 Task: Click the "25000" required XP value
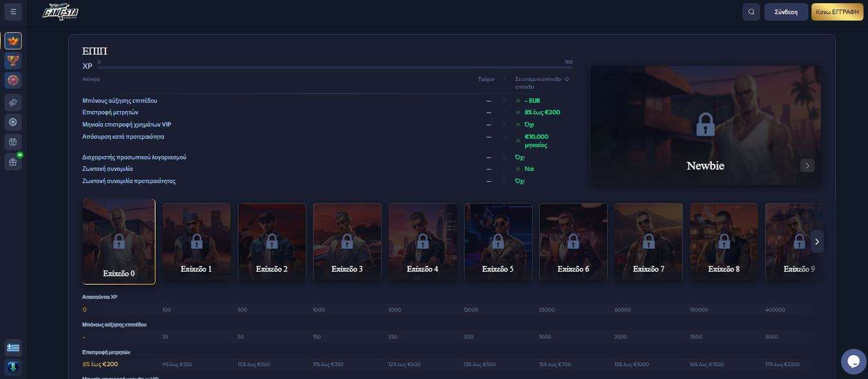point(546,310)
